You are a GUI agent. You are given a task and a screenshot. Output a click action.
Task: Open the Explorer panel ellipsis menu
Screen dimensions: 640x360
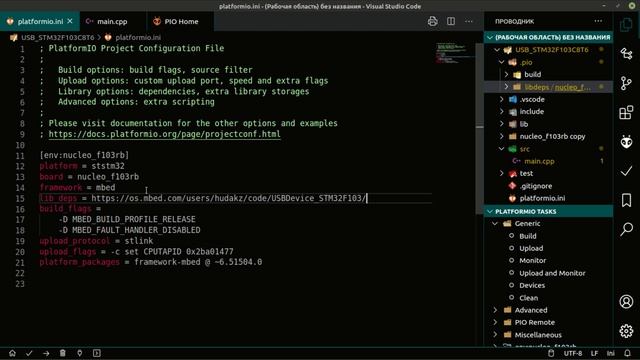coord(598,21)
